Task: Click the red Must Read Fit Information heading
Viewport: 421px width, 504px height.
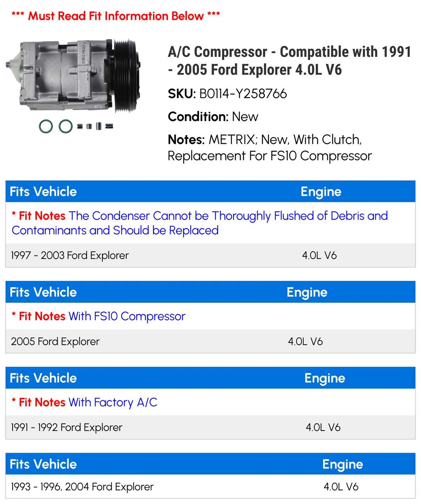Action: click(116, 16)
